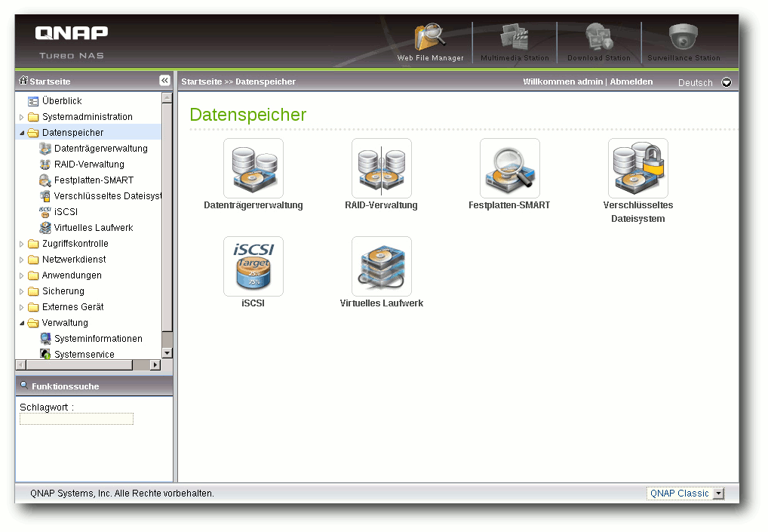Expand Sicherung tree node arrow

[22, 291]
